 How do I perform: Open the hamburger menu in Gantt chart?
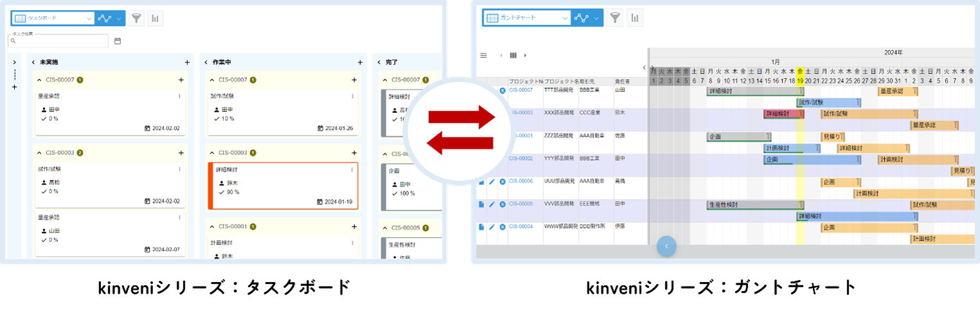[x=484, y=55]
